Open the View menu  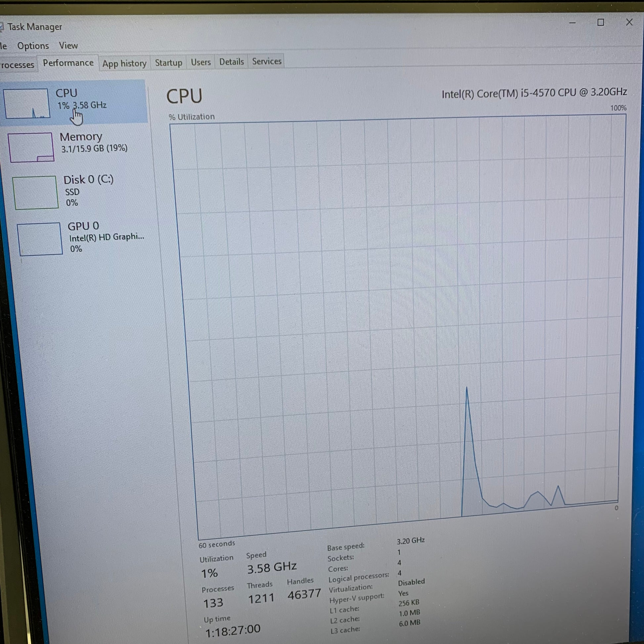68,45
